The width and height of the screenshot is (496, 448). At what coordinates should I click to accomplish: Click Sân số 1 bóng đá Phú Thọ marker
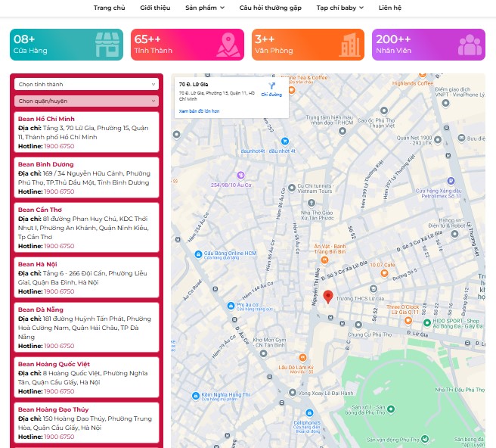coord(391,409)
